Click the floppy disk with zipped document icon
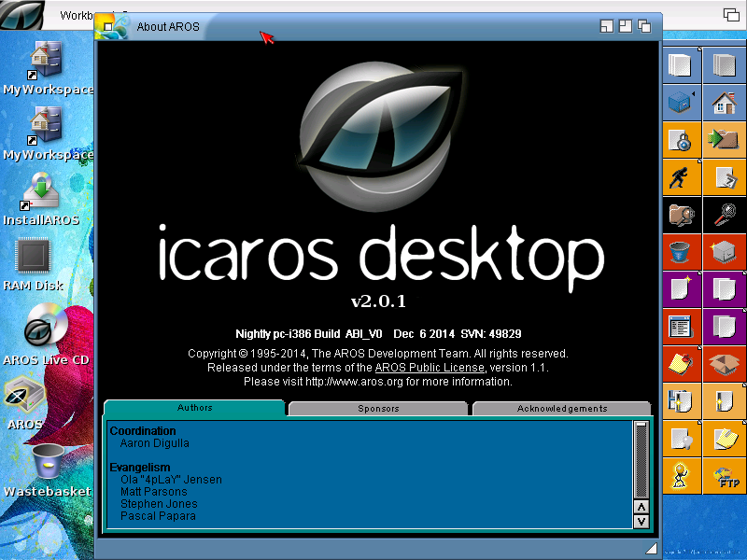Screen dimensions: 747x560 (682, 400)
